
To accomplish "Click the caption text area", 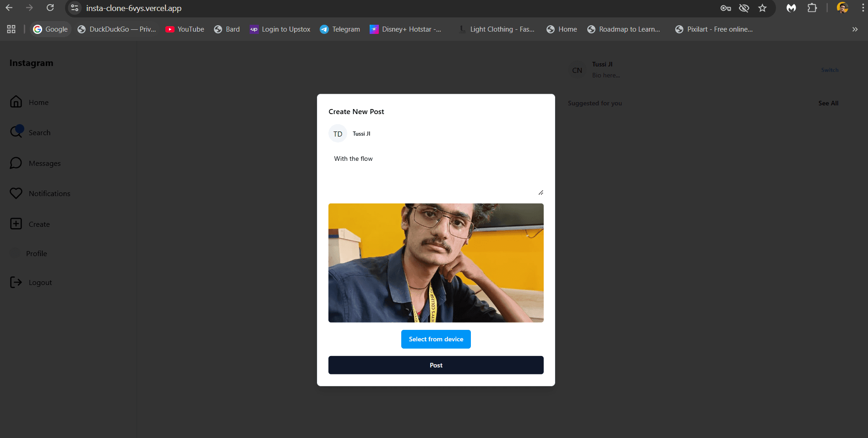I will coord(436,173).
